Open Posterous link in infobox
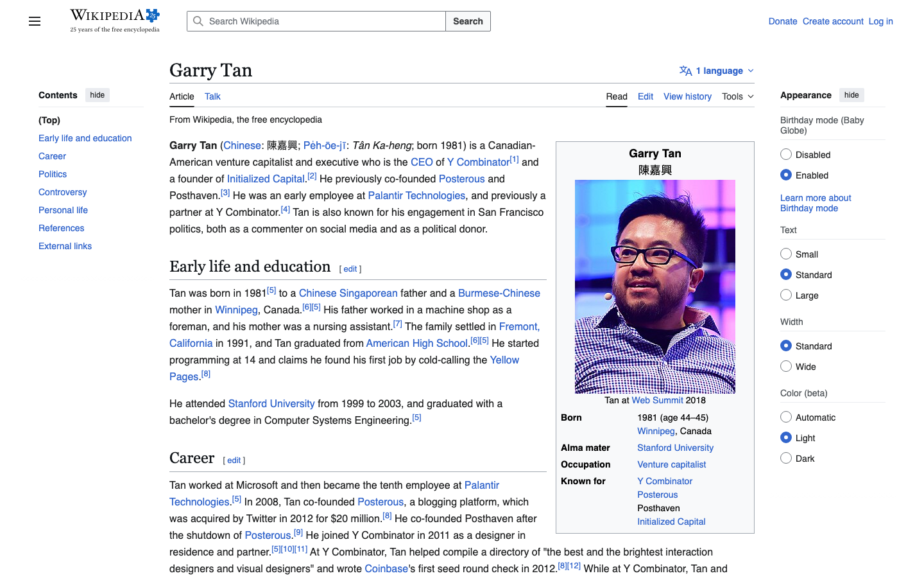This screenshot has height=578, width=924. pyautogui.click(x=657, y=495)
